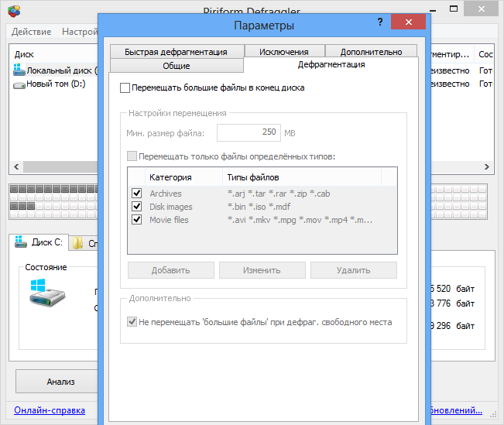Viewport: 504px width, 425px height.
Task: Click the folder icon on the second tab
Action: (x=77, y=243)
